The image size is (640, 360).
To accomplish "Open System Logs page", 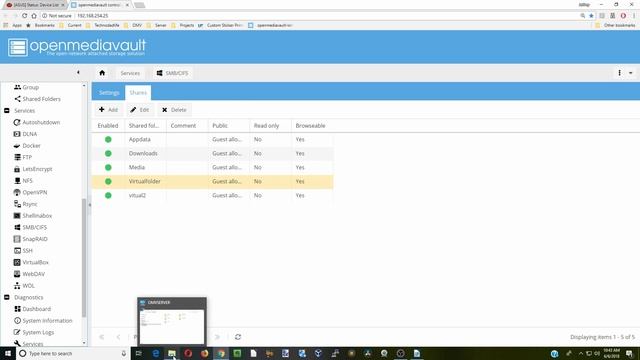I will pyautogui.click(x=34, y=332).
